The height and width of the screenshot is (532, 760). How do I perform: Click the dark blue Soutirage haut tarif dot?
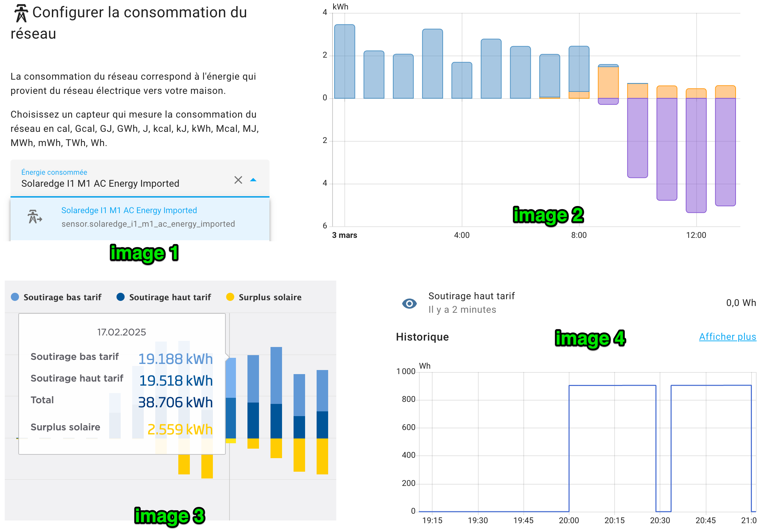coord(120,297)
